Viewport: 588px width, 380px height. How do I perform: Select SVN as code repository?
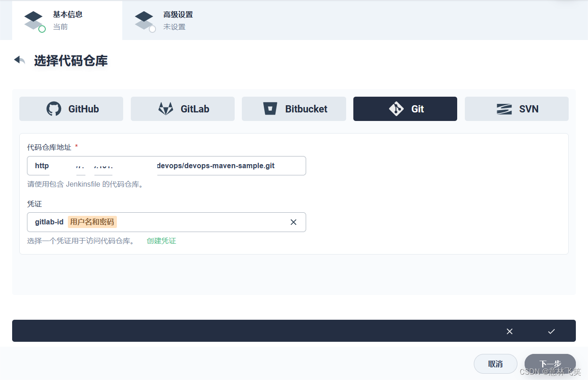517,109
